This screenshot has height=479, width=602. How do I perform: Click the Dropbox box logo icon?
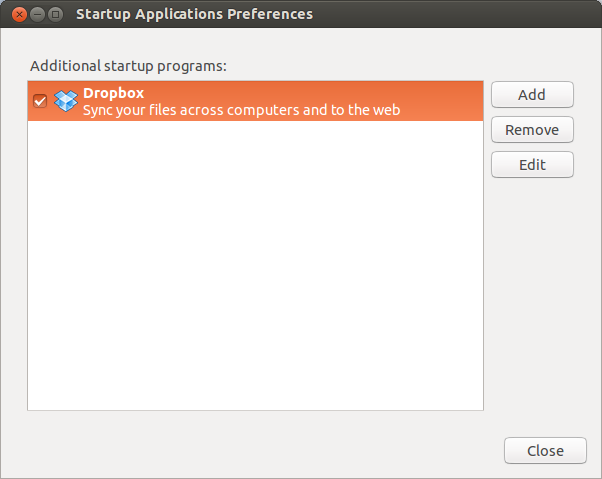click(66, 101)
